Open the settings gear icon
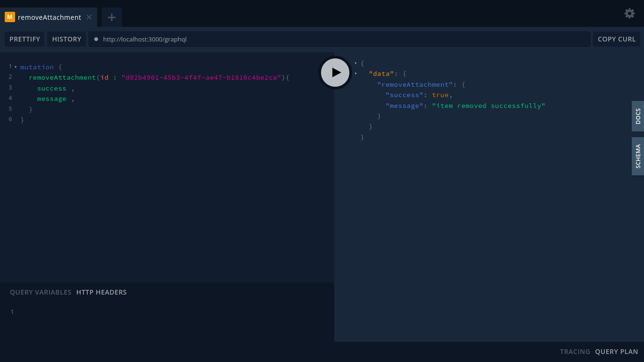This screenshot has width=644, height=362. (x=629, y=13)
